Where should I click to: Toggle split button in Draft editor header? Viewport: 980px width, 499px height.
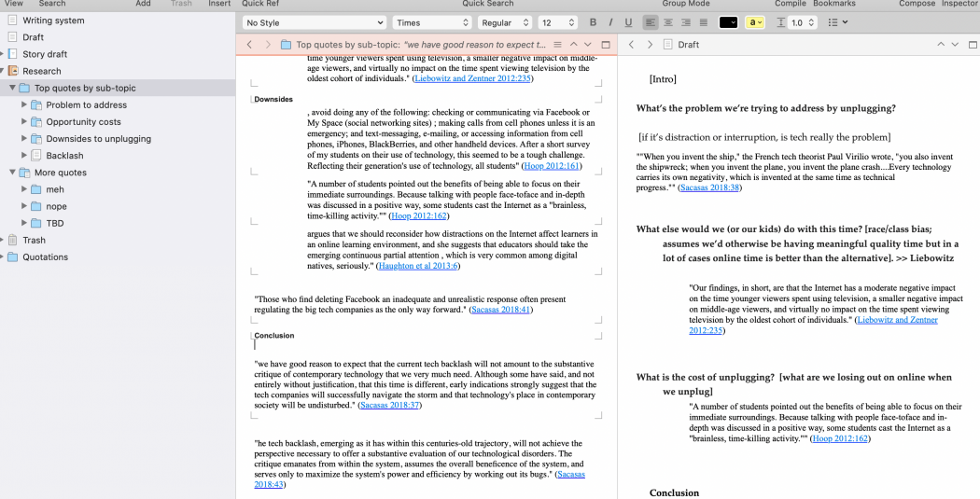972,45
